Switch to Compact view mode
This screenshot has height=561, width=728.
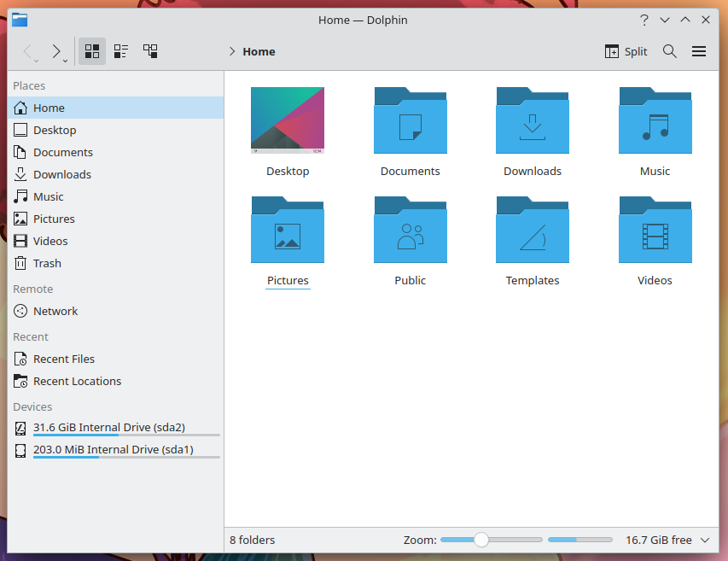point(120,51)
